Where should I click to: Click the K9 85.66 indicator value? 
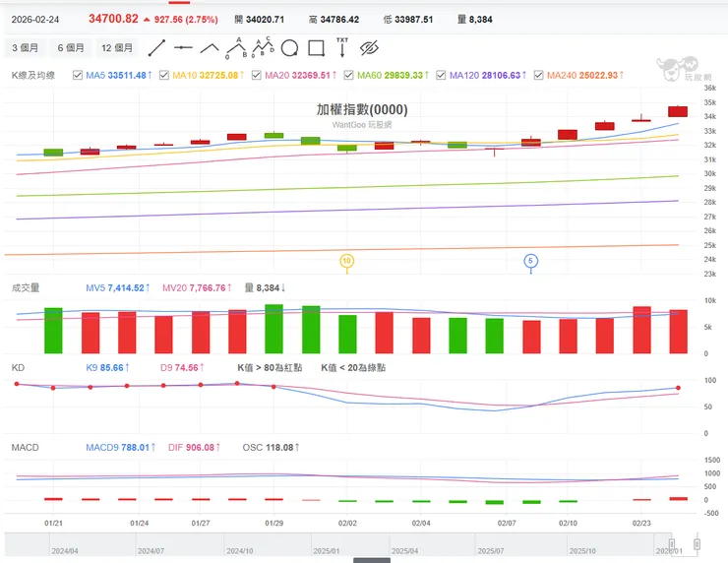107,368
